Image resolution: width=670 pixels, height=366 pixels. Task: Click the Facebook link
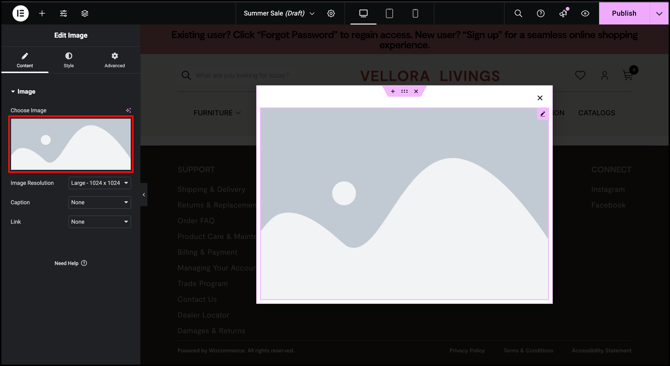pos(608,205)
